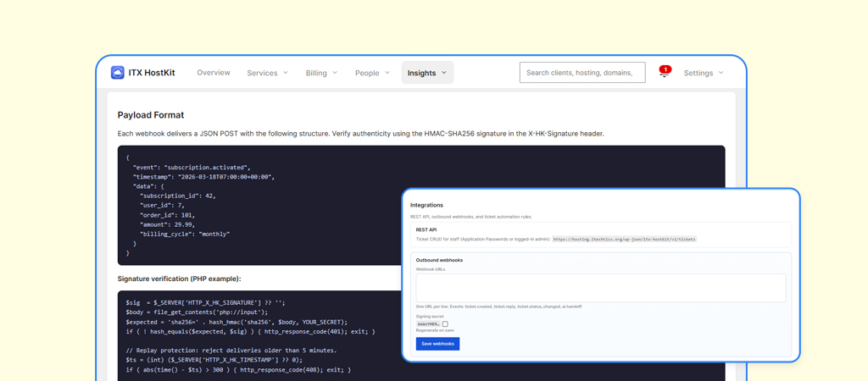Expand the Insights dropdown chevron

click(444, 73)
